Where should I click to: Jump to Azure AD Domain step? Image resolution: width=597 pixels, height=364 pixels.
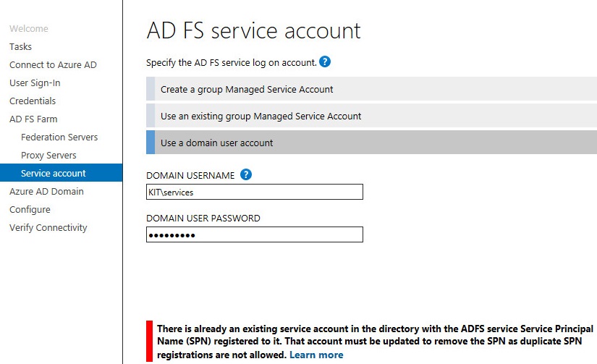pos(46,192)
